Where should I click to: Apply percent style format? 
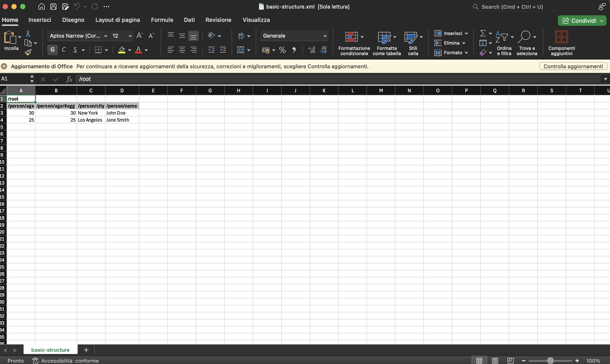tap(282, 50)
